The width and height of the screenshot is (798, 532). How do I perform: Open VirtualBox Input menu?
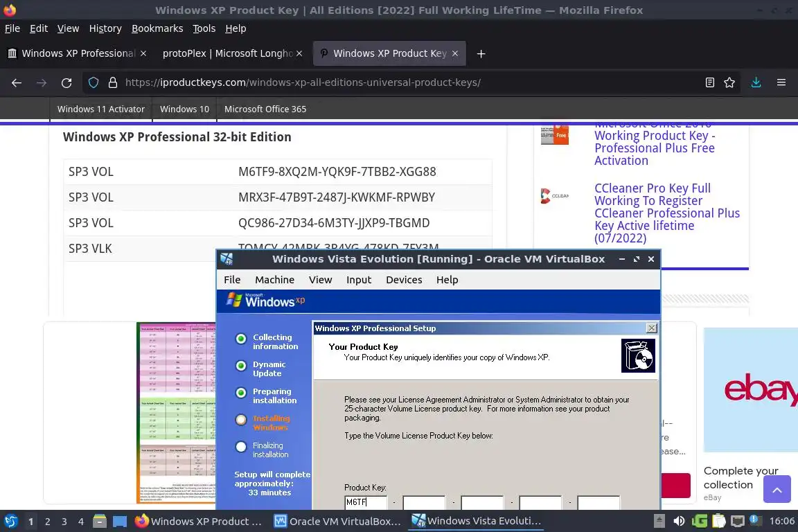359,280
